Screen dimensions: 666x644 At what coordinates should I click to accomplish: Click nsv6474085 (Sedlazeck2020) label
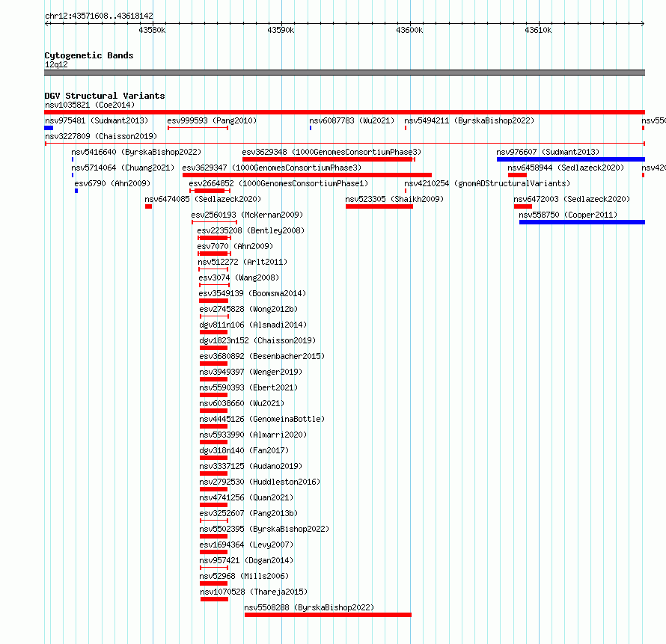pos(203,199)
